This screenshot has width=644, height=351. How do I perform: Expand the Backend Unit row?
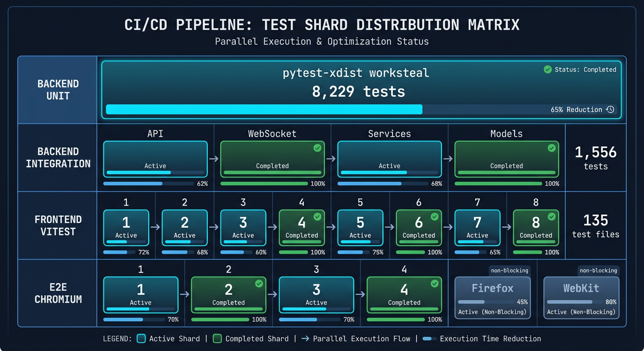coord(58,90)
